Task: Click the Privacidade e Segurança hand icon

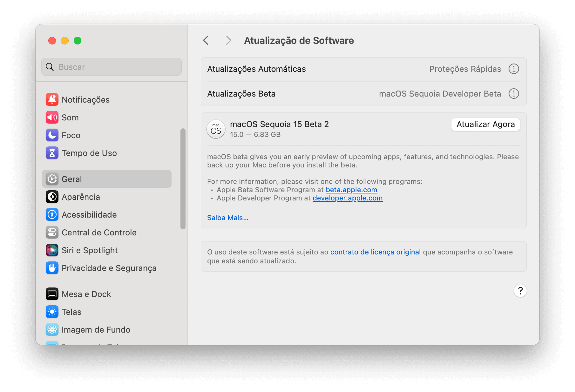Action: (x=52, y=268)
